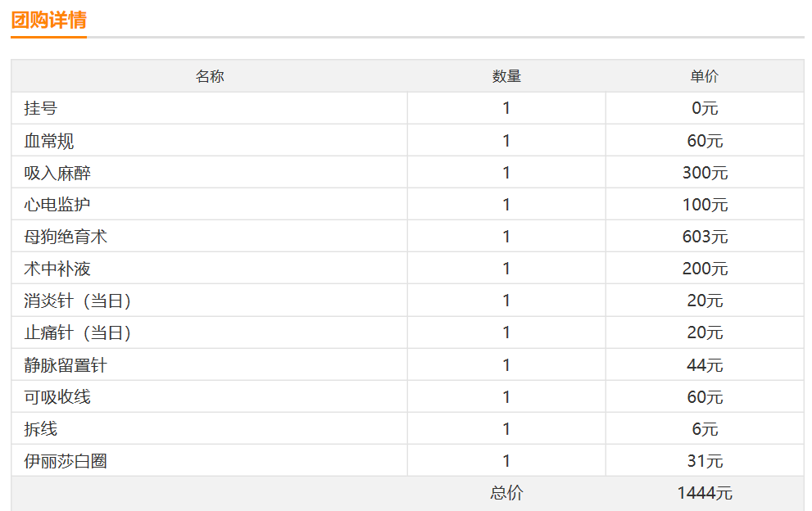Select the 挂号 item name
The width and height of the screenshot is (812, 511).
(40, 108)
